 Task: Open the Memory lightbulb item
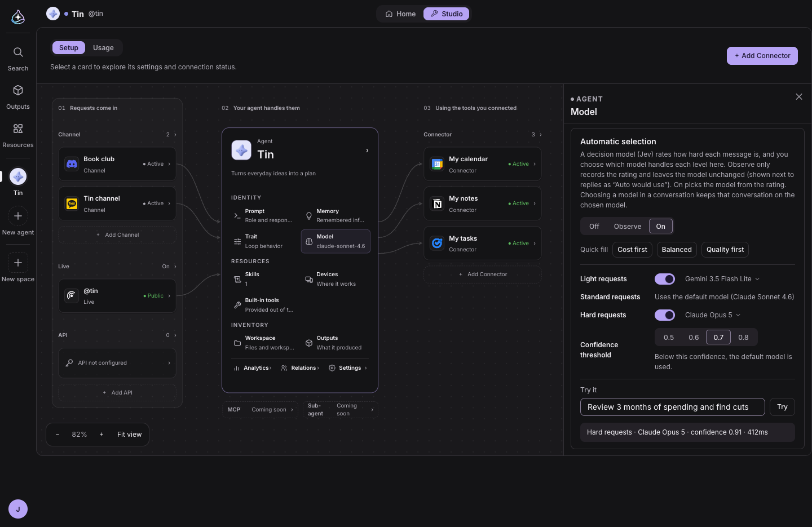pyautogui.click(x=336, y=216)
